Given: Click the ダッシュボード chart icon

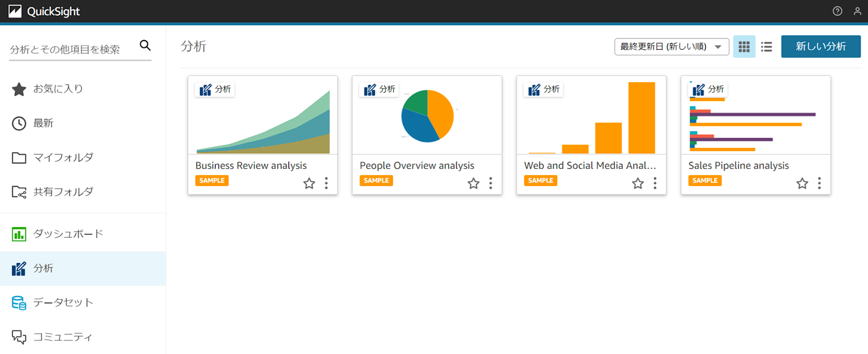Looking at the screenshot, I should [19, 234].
